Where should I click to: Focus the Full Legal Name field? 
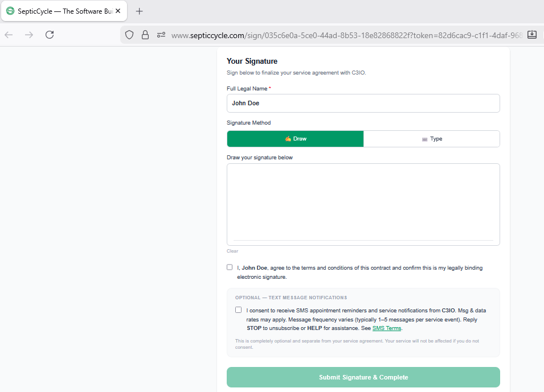click(x=363, y=104)
